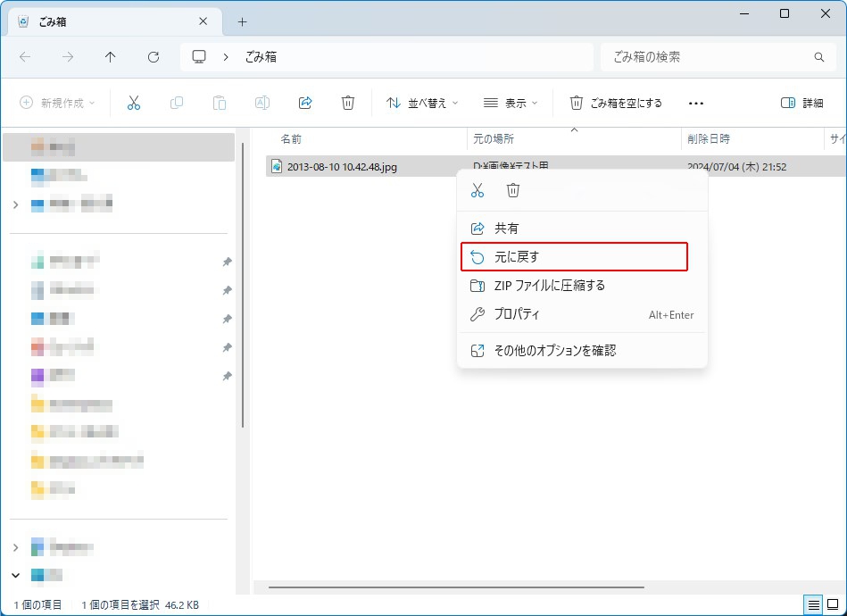This screenshot has width=847, height=616.
Task: Click the cut scissors icon in context menu
Action: pyautogui.click(x=477, y=190)
